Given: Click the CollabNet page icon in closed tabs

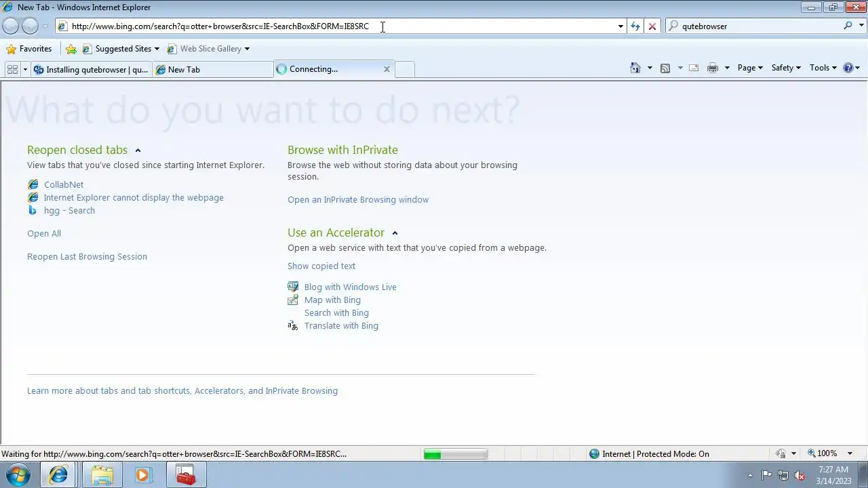Looking at the screenshot, I should coord(33,184).
